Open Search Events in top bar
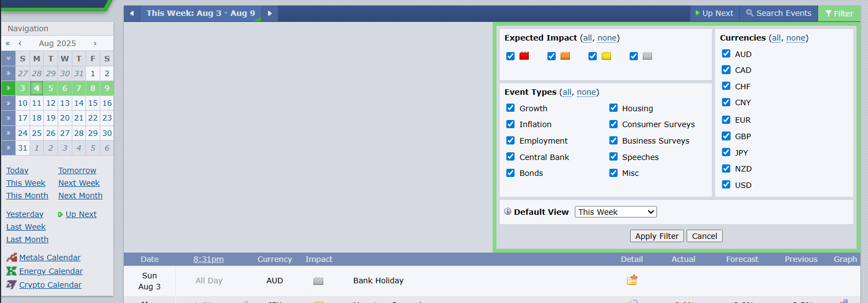The image size is (868, 303). pyautogui.click(x=779, y=13)
